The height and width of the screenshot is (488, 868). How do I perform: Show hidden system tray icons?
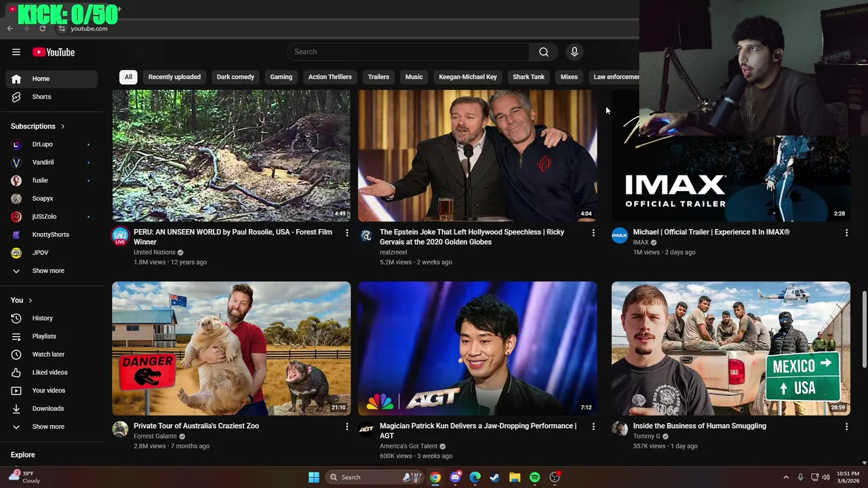(x=786, y=477)
